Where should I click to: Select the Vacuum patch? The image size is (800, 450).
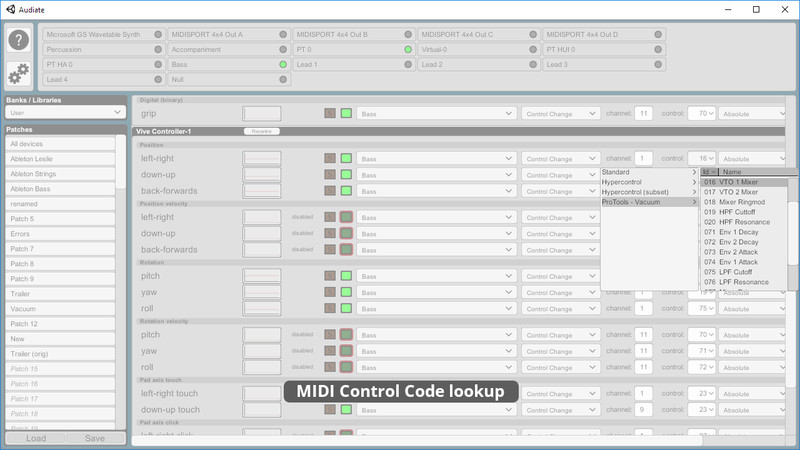pos(60,309)
